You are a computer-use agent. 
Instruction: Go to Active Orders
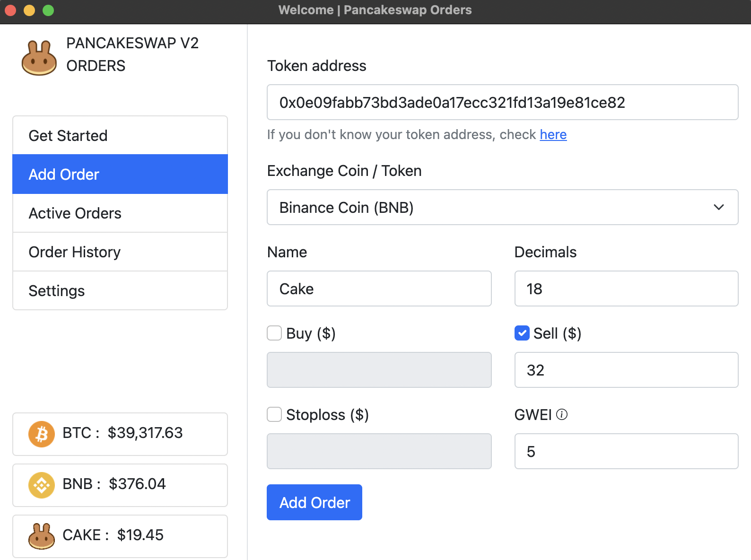tap(120, 213)
